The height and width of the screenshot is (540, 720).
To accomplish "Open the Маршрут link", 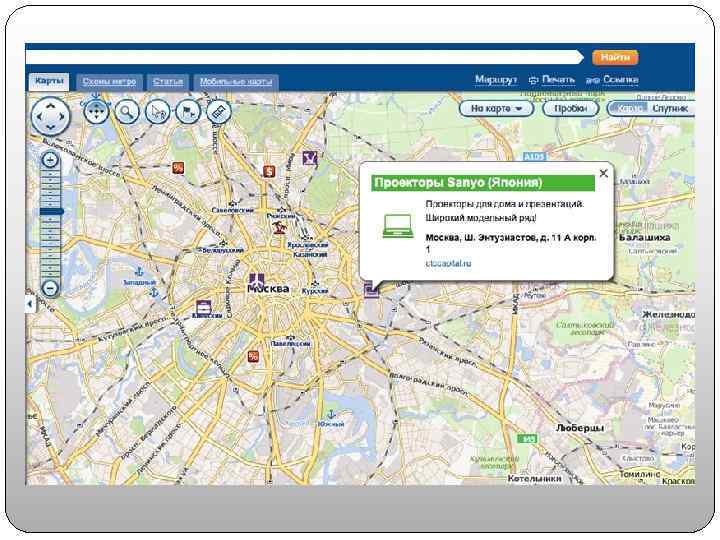I will pyautogui.click(x=496, y=79).
